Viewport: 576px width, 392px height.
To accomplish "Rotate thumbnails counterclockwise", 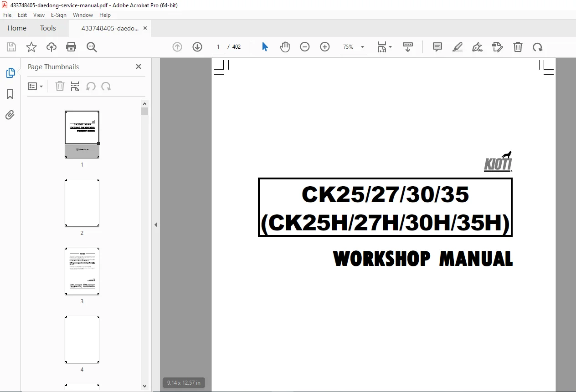I will (x=91, y=87).
